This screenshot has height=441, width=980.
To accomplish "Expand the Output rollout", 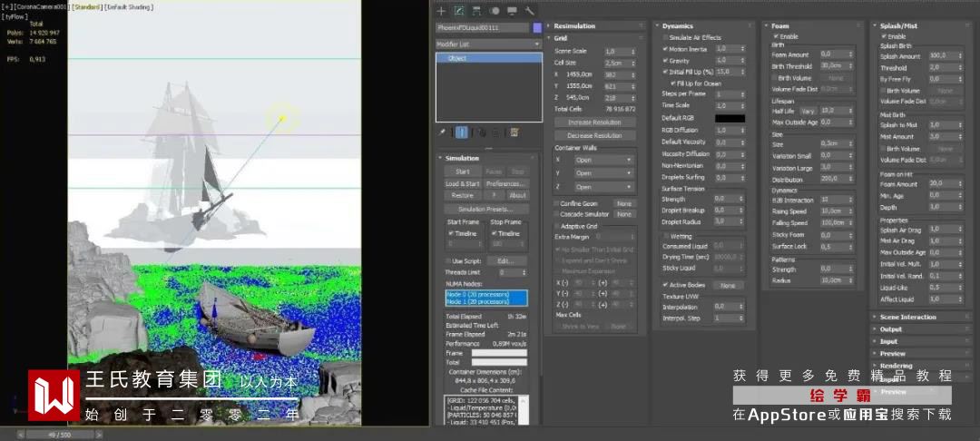I will (x=922, y=329).
